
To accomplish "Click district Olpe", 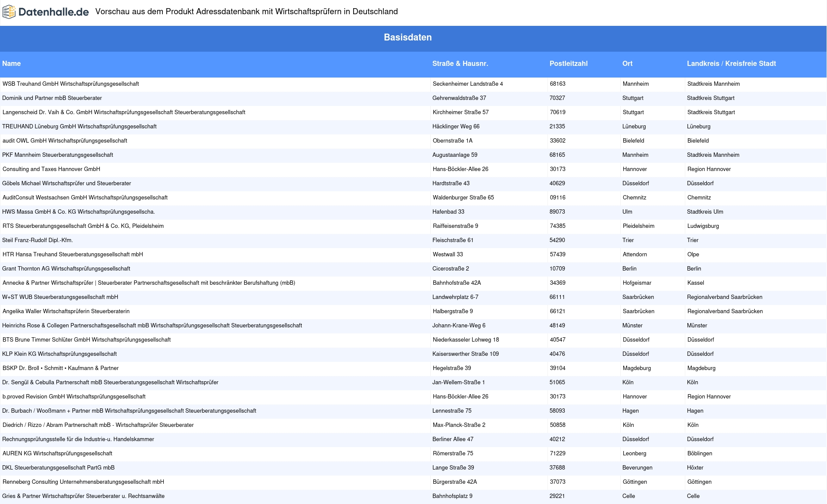I will 693,255.
